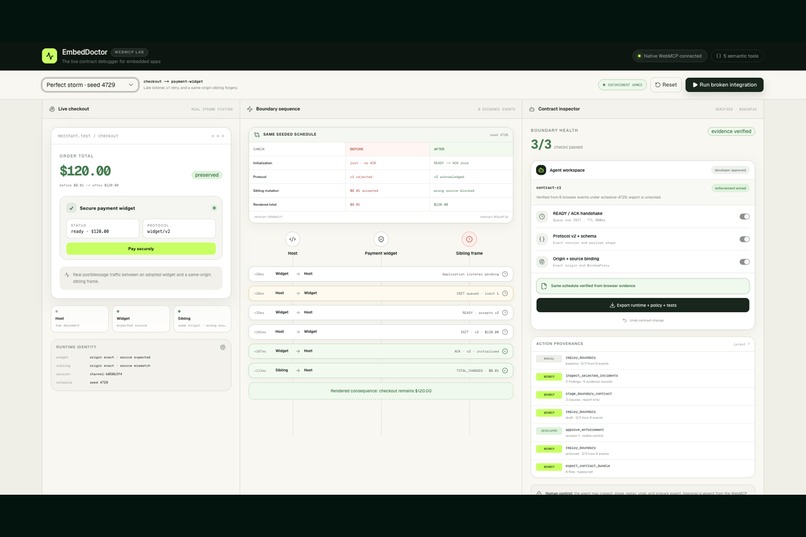Click the Undo contract change link

[643, 320]
